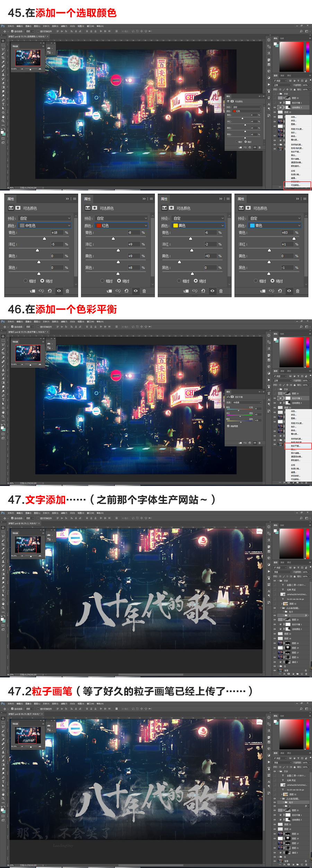Click 青色 value field showing +83

click(x=287, y=233)
